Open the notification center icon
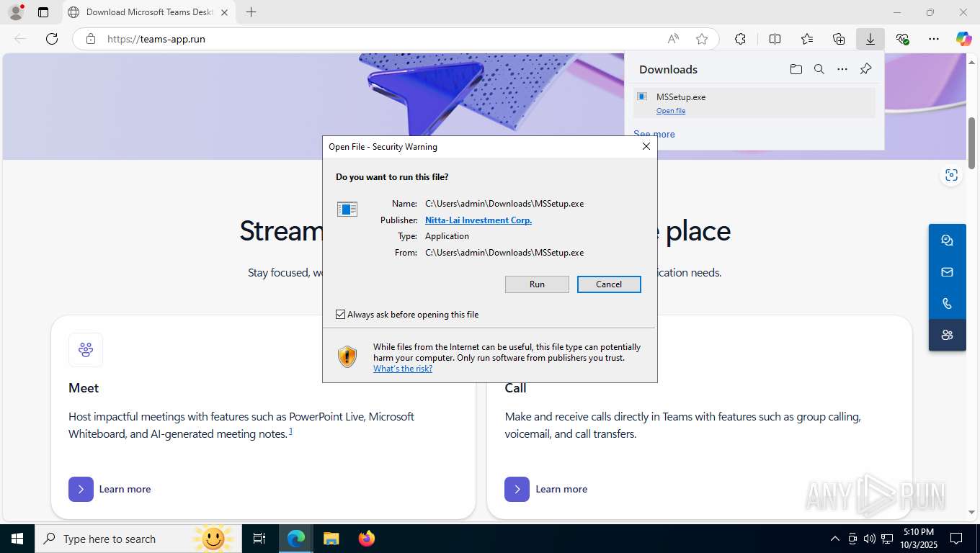 point(956,539)
